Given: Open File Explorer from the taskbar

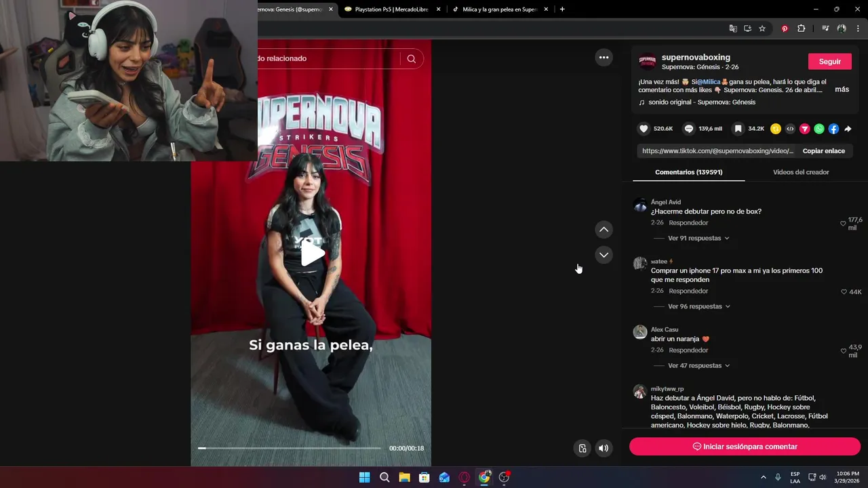Looking at the screenshot, I should [404, 477].
